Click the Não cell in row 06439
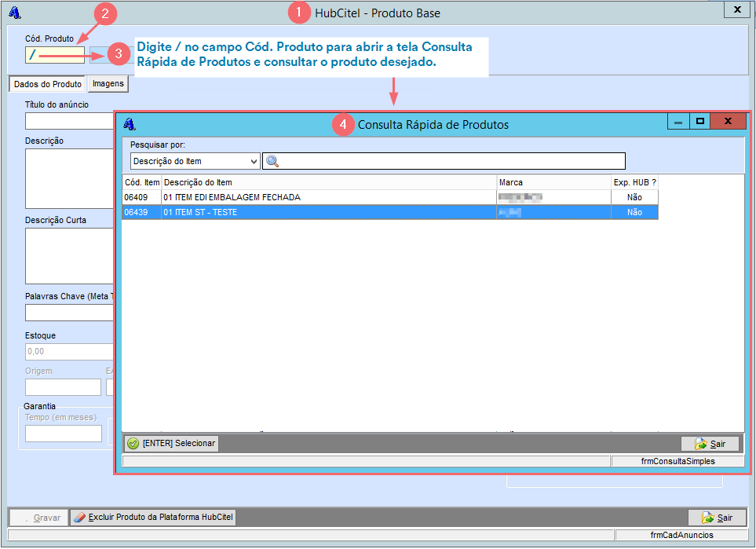 coord(634,212)
